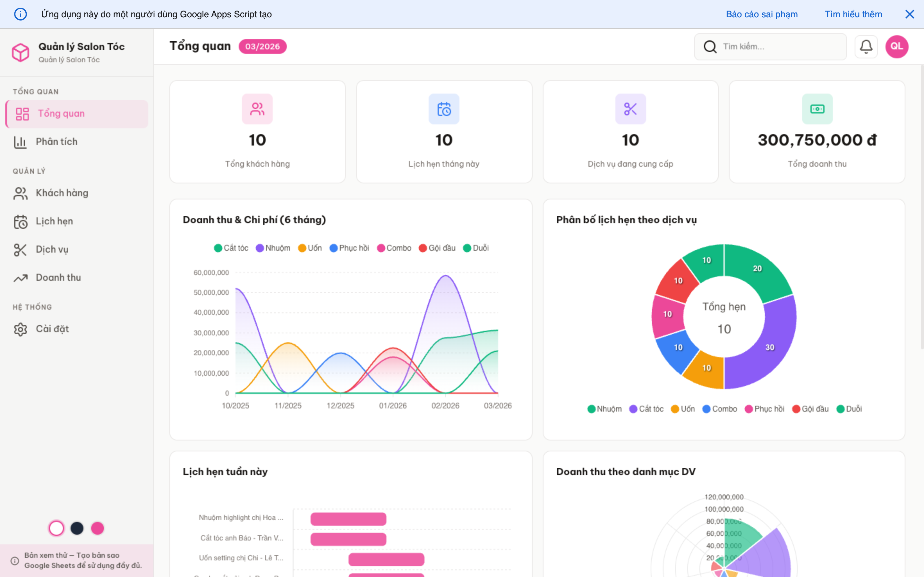Click Báo cáo sai phạm link
The image size is (924, 577).
(x=761, y=14)
